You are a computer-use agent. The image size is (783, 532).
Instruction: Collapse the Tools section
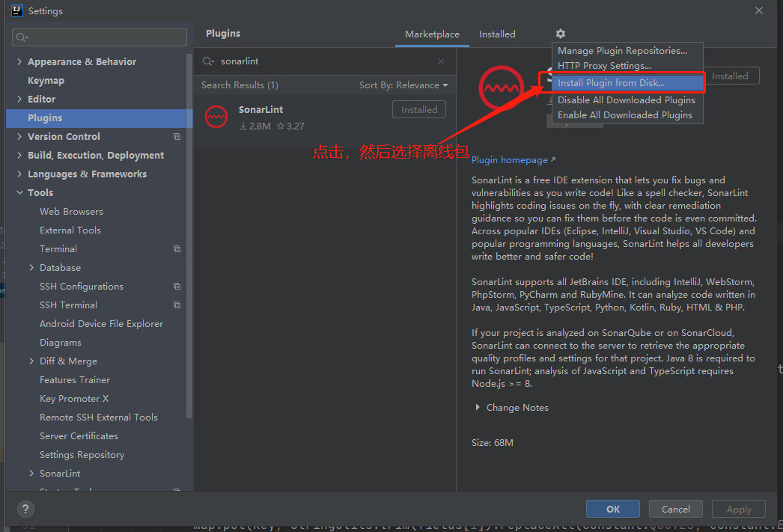[19, 192]
